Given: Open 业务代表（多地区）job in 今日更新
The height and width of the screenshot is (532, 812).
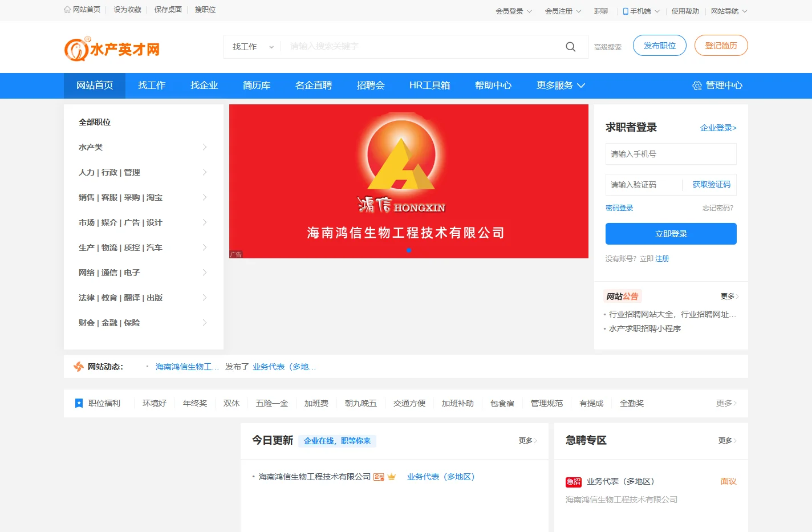Looking at the screenshot, I should coord(441,477).
